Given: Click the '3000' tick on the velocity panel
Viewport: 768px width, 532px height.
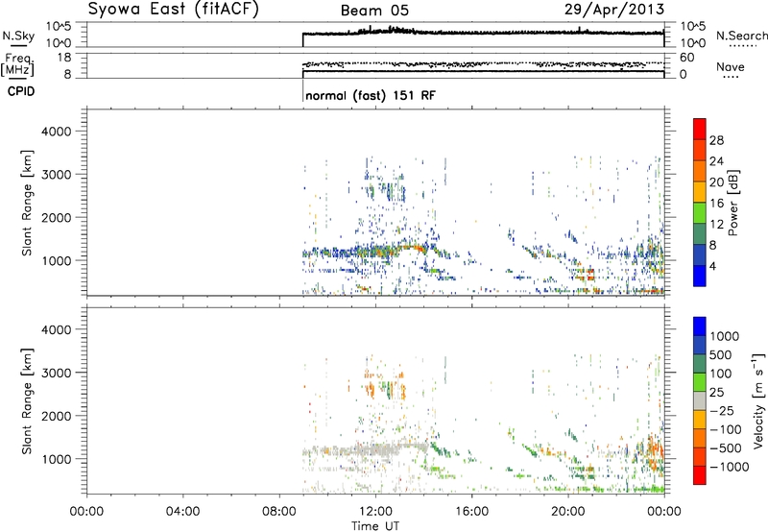Looking at the screenshot, I should [x=57, y=373].
